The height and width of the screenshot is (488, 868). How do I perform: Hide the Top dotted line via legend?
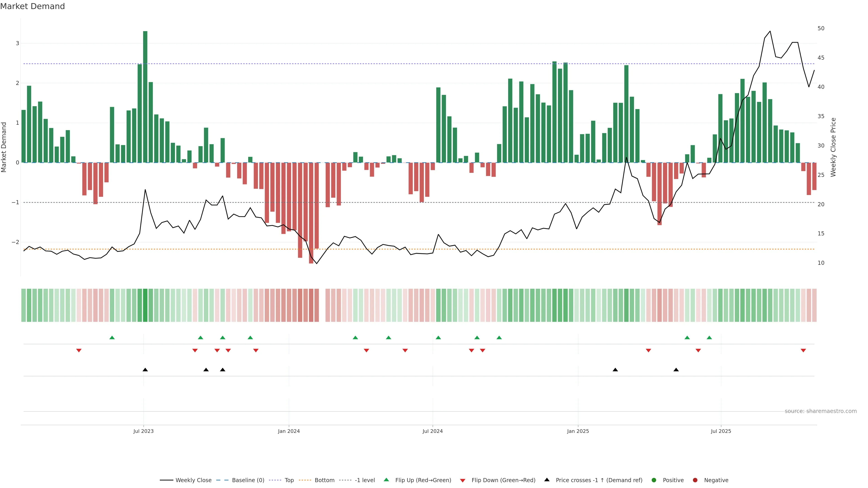click(x=289, y=480)
